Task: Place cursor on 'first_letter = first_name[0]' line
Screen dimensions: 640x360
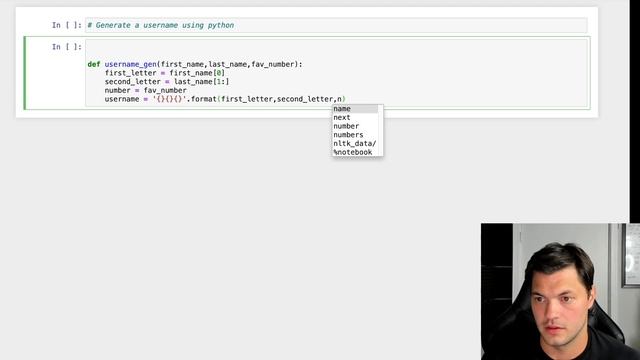Action: click(164, 73)
